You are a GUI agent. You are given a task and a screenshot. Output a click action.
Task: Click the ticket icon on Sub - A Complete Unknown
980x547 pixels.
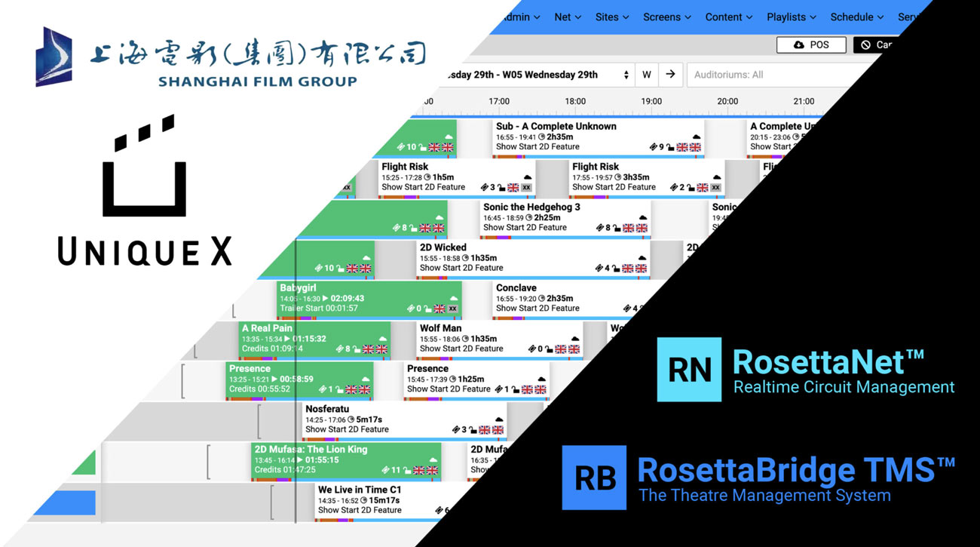[654, 147]
